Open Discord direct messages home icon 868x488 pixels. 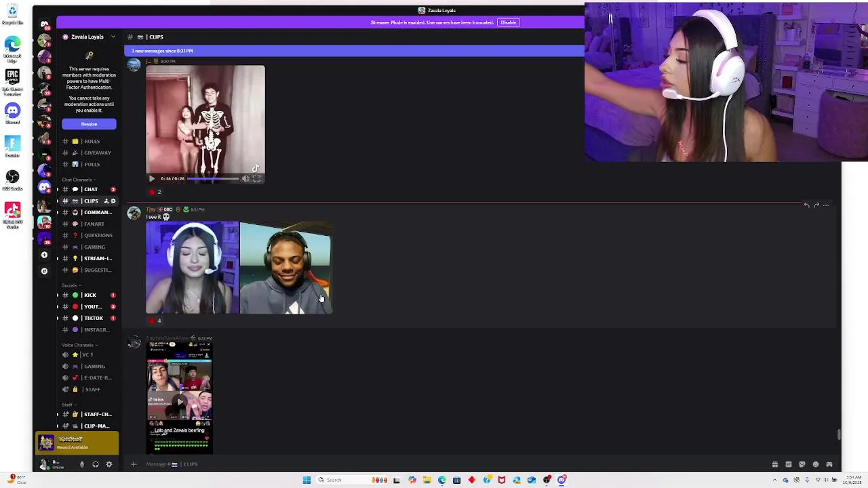[44, 24]
